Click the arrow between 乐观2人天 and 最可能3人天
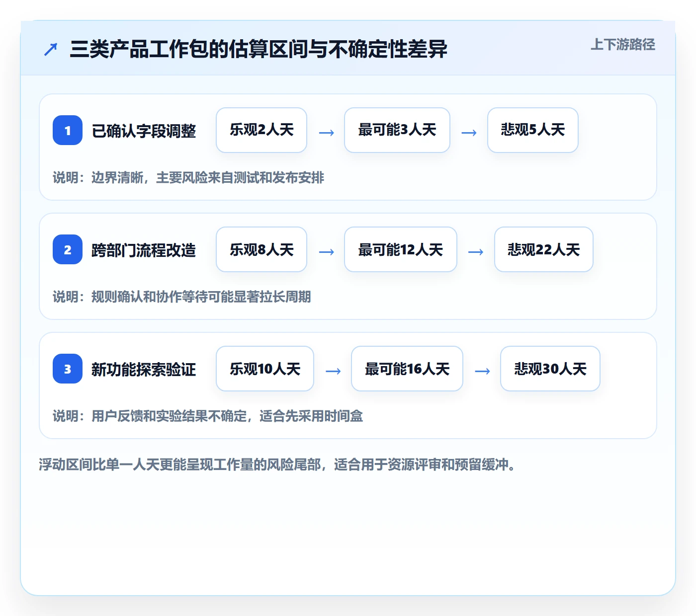Screen dimensions: 696x616 tap(326, 133)
